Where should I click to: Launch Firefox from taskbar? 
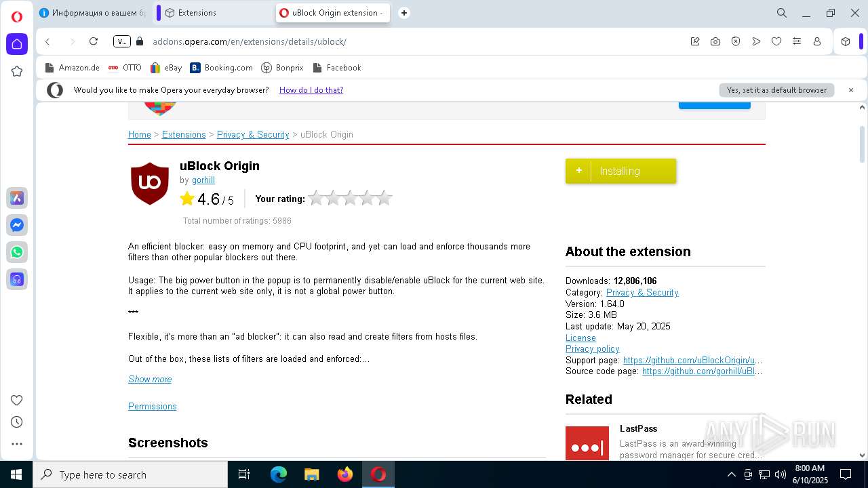345,474
